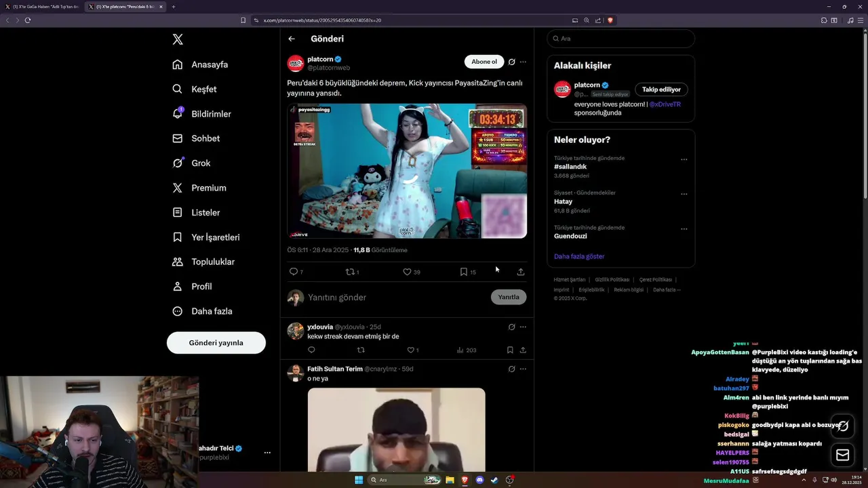The width and height of the screenshot is (868, 488).
Task: Repost yxlouvia comment
Action: click(361, 350)
